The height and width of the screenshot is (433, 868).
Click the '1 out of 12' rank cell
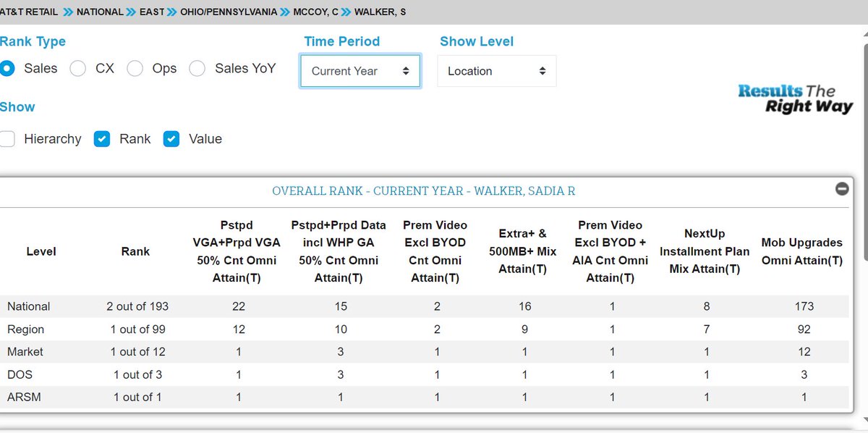click(137, 352)
